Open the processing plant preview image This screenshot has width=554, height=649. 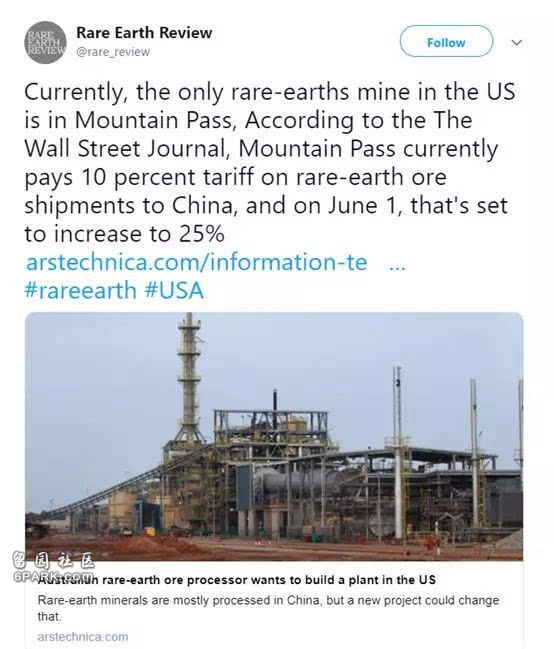coord(274,437)
